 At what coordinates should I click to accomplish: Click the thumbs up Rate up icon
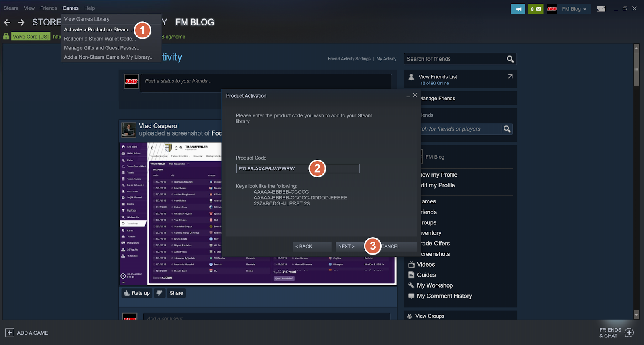point(127,293)
